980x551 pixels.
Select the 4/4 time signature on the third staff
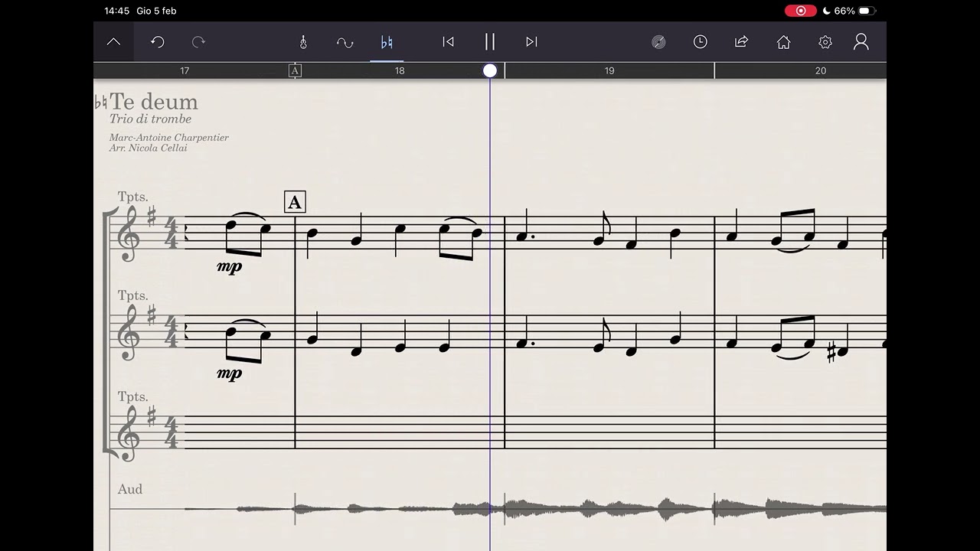click(x=171, y=432)
